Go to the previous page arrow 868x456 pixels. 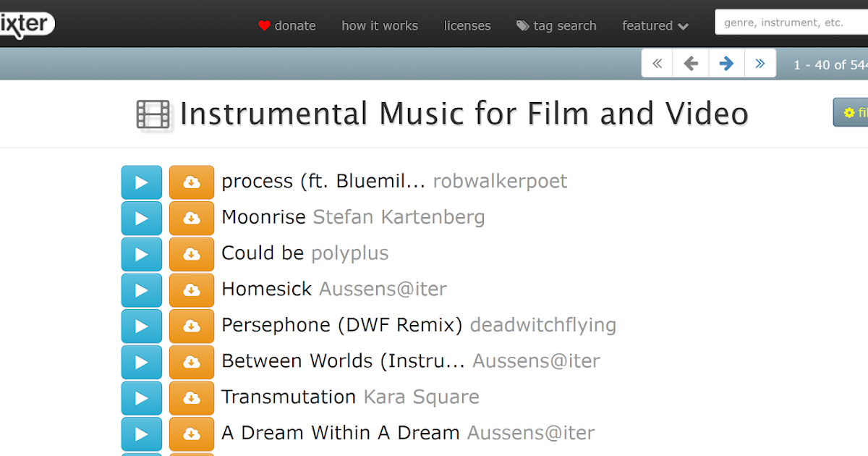click(x=691, y=64)
